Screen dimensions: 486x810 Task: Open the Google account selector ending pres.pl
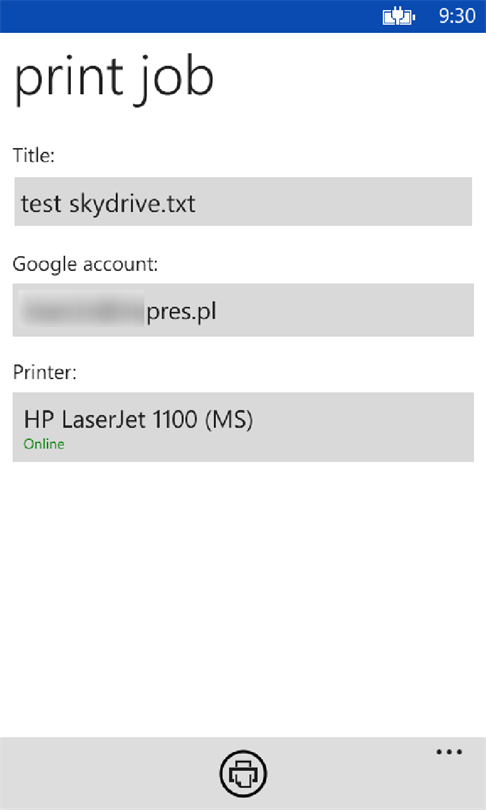click(243, 310)
